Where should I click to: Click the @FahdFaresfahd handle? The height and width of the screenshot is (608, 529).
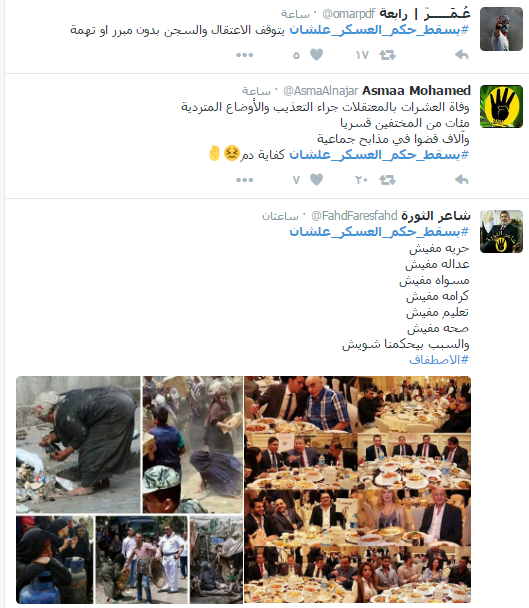point(354,216)
